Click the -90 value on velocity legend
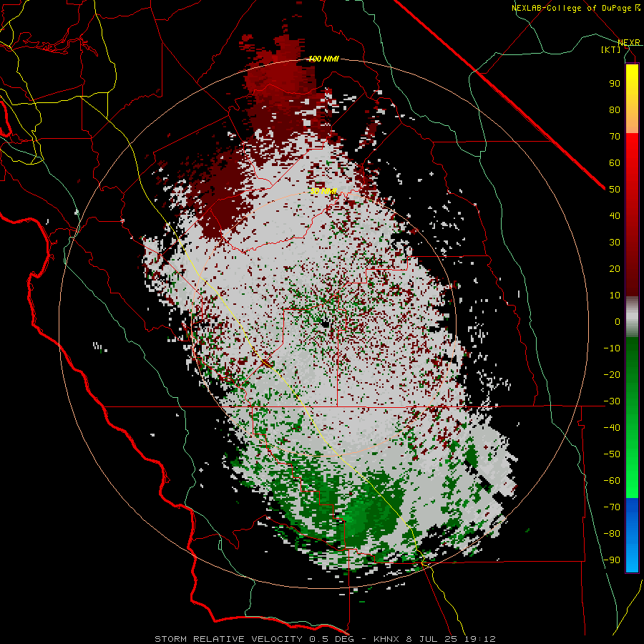The image size is (644, 644). (612, 560)
